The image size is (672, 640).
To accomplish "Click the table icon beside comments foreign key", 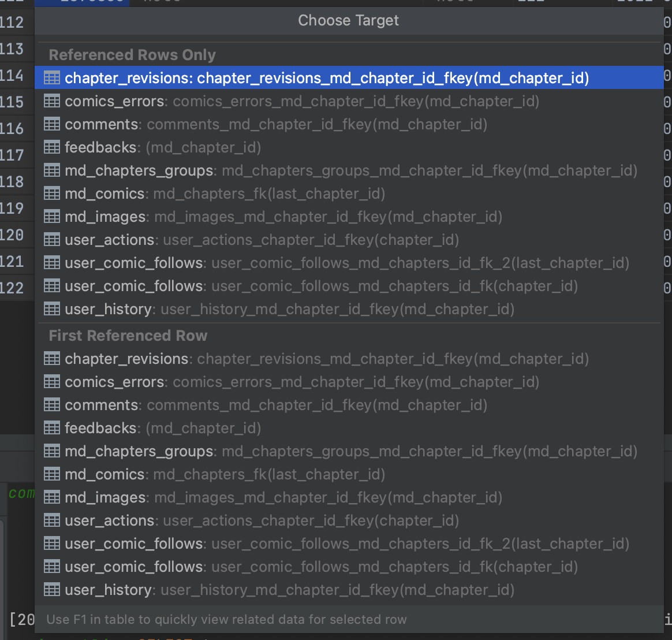I will click(x=51, y=124).
